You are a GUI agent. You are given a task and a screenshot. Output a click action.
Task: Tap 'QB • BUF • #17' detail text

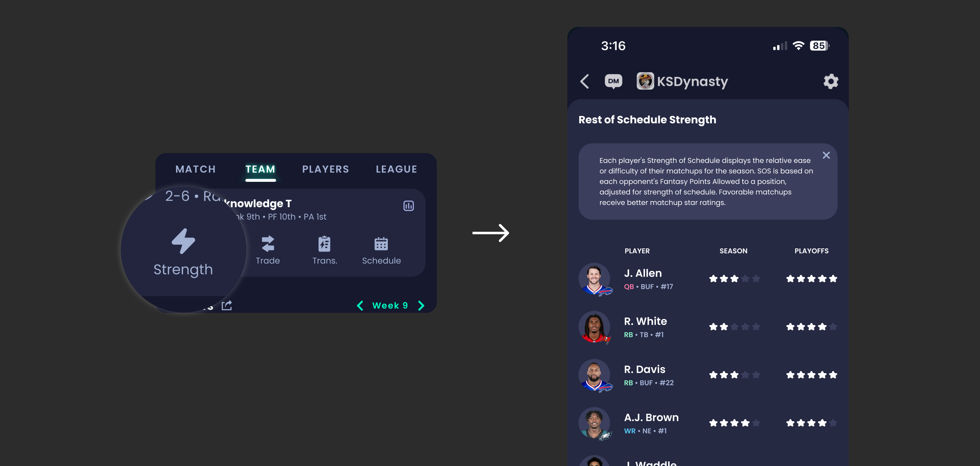[x=648, y=287]
